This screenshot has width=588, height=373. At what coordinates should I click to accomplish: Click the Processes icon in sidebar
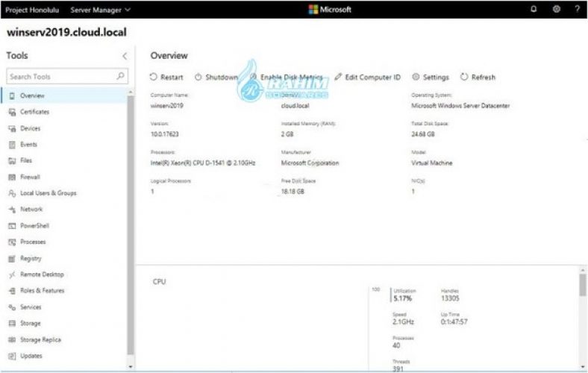tap(12, 242)
